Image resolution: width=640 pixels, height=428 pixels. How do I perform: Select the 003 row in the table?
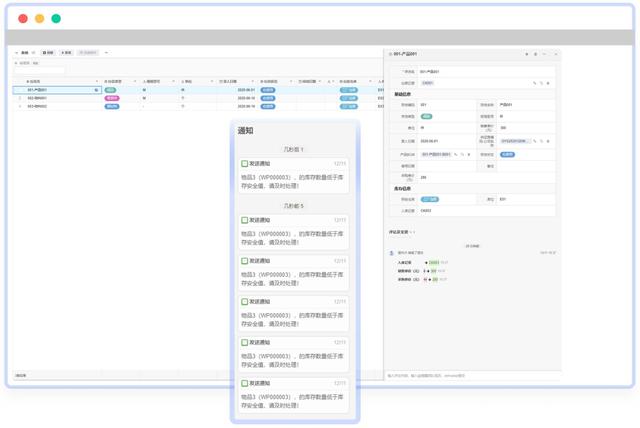click(198, 106)
